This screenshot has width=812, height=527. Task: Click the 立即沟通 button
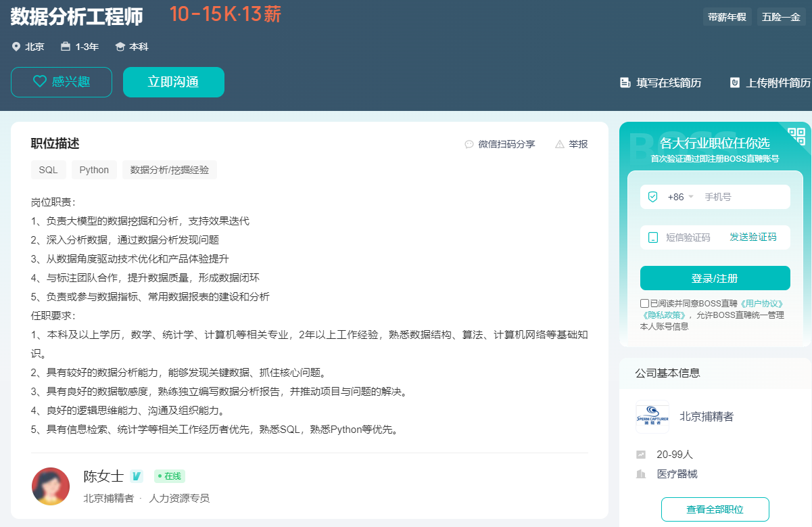[173, 82]
